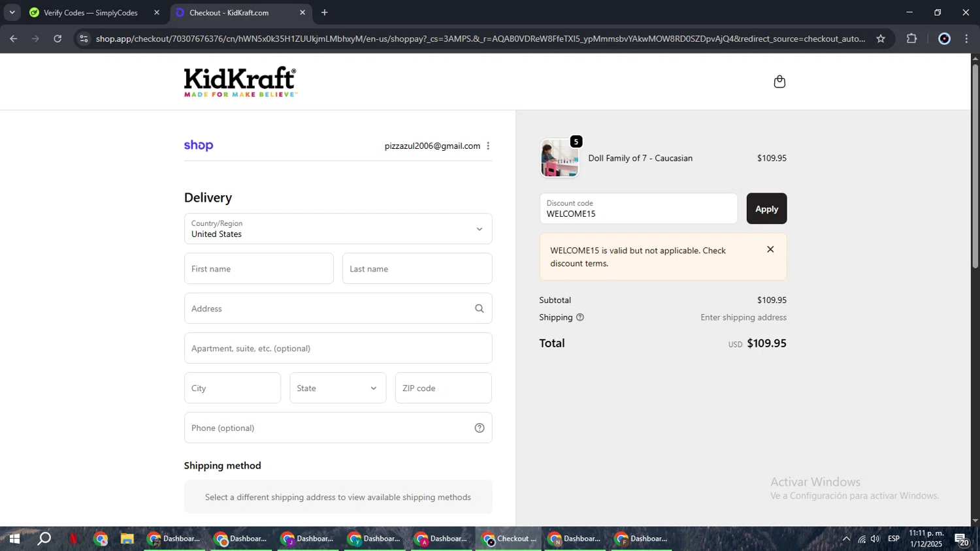Reload the checkout page
The image size is (980, 551).
click(57, 39)
